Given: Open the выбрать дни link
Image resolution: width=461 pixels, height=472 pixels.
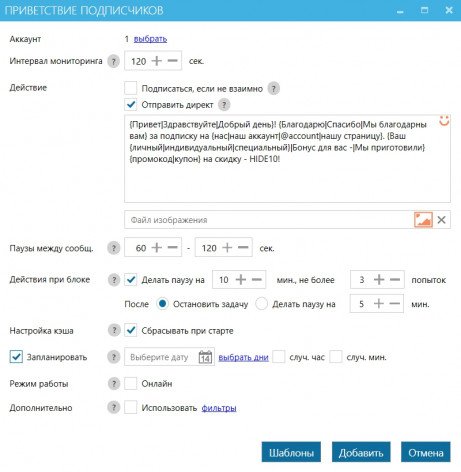Looking at the screenshot, I should (x=243, y=357).
